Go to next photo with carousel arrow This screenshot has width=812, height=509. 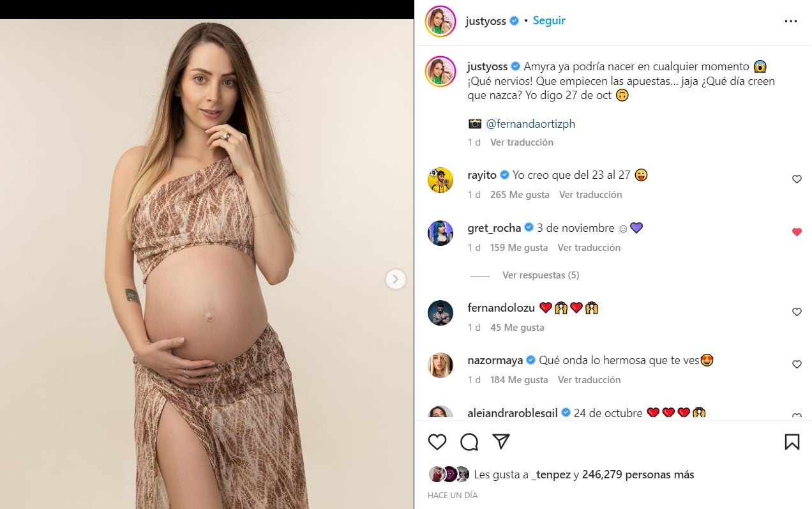pyautogui.click(x=396, y=279)
